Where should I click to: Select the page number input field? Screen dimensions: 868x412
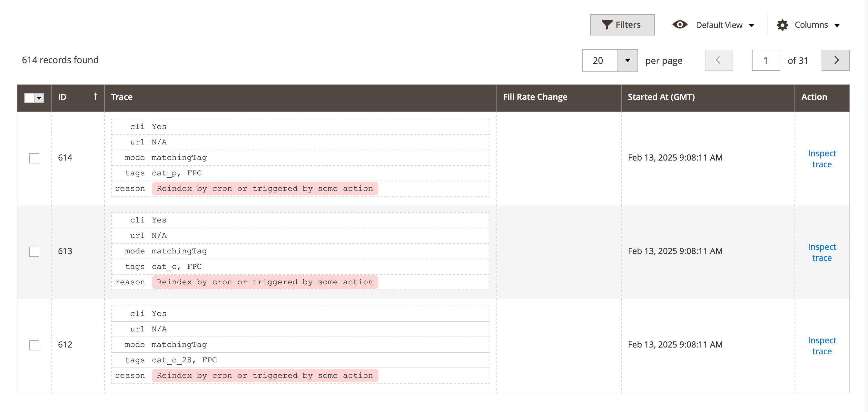[x=767, y=60]
